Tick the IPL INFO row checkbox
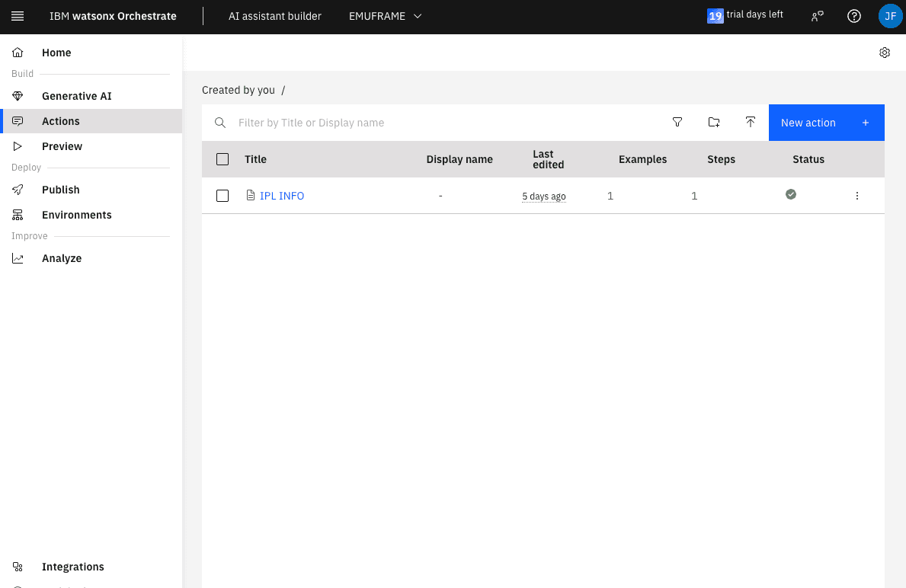The width and height of the screenshot is (906, 588). (x=222, y=196)
